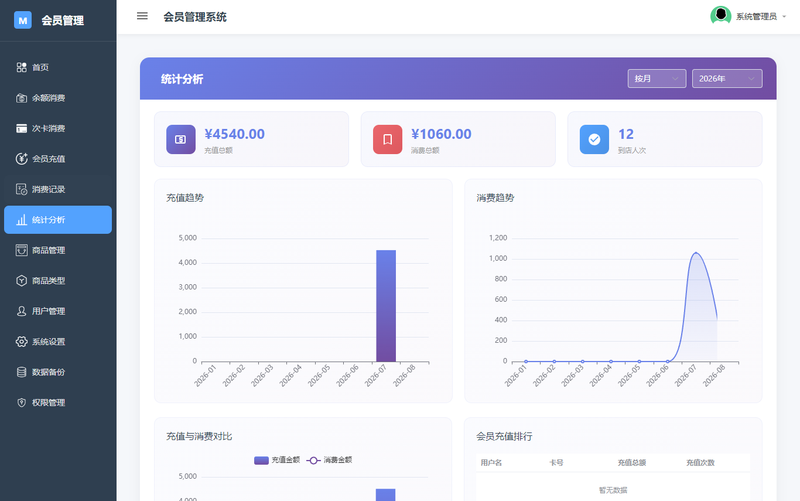Viewport: 800px width, 501px height.
Task: Click the 2026-01 point on 消费趋势 line
Action: 526,361
